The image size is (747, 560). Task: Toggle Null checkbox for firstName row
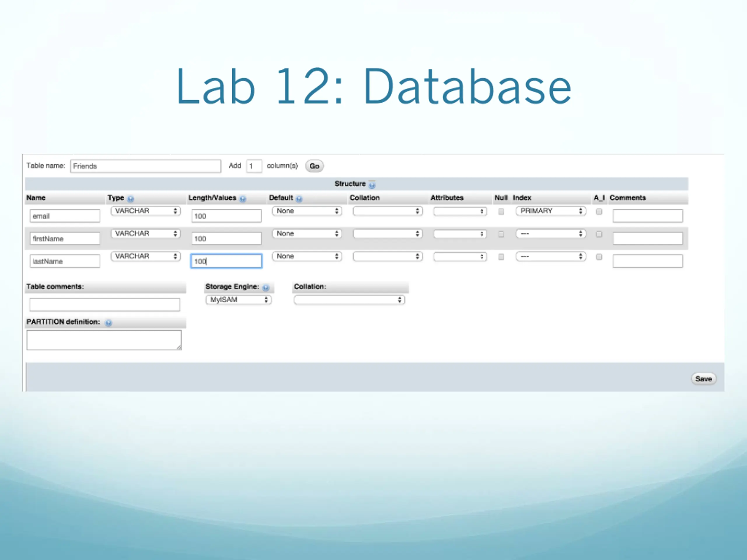point(501,234)
